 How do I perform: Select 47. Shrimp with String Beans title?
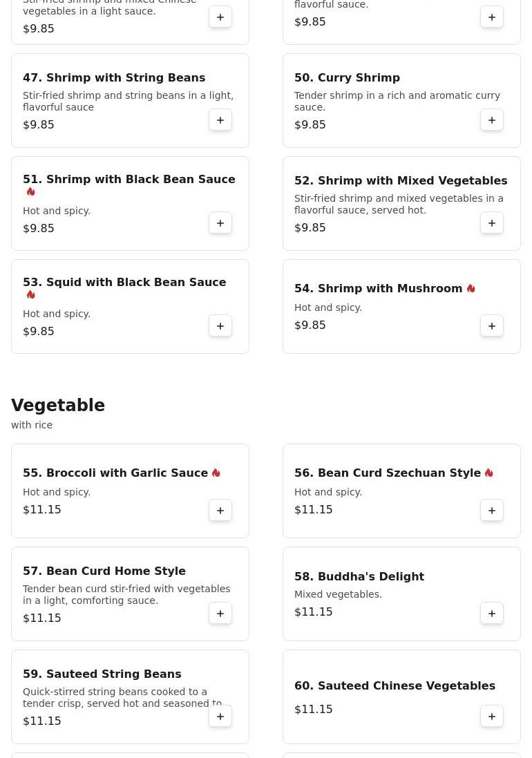click(114, 77)
